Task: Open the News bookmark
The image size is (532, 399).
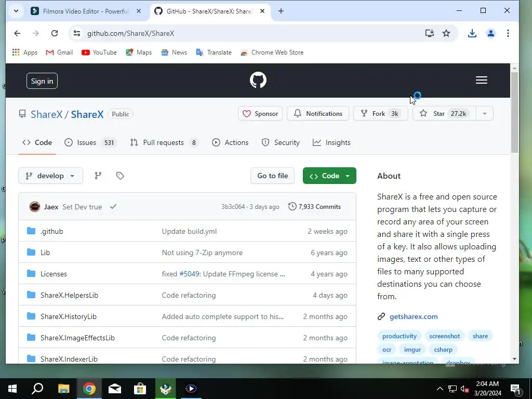Action: tap(174, 52)
